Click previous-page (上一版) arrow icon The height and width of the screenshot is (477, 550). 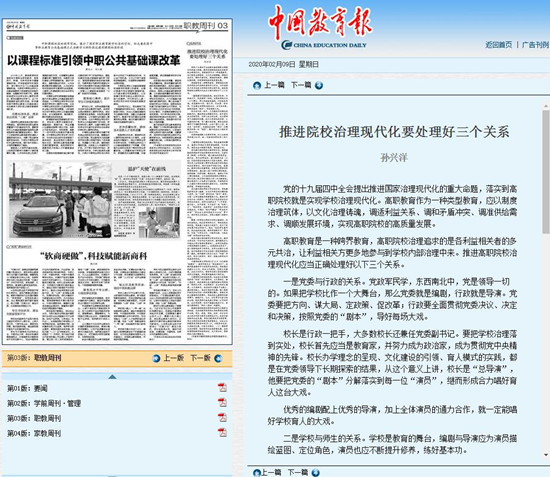click(x=156, y=358)
